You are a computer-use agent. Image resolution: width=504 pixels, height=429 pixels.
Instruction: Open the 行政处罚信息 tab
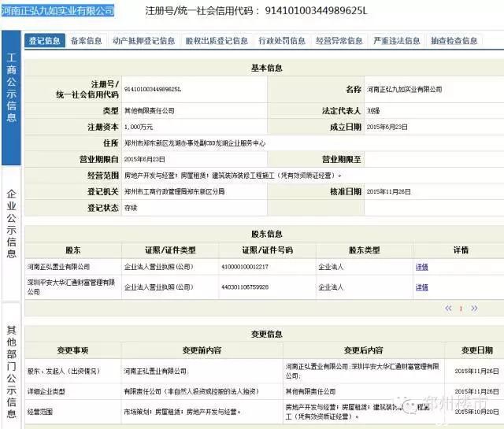click(282, 40)
